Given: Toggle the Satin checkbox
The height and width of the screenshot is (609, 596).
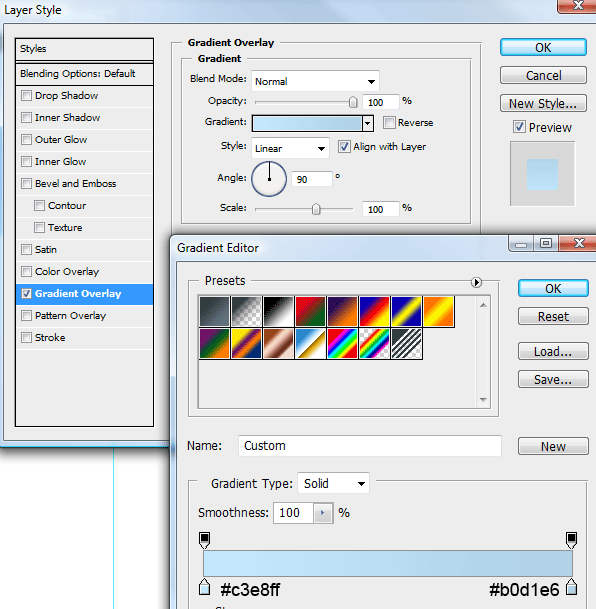Looking at the screenshot, I should pos(26,249).
